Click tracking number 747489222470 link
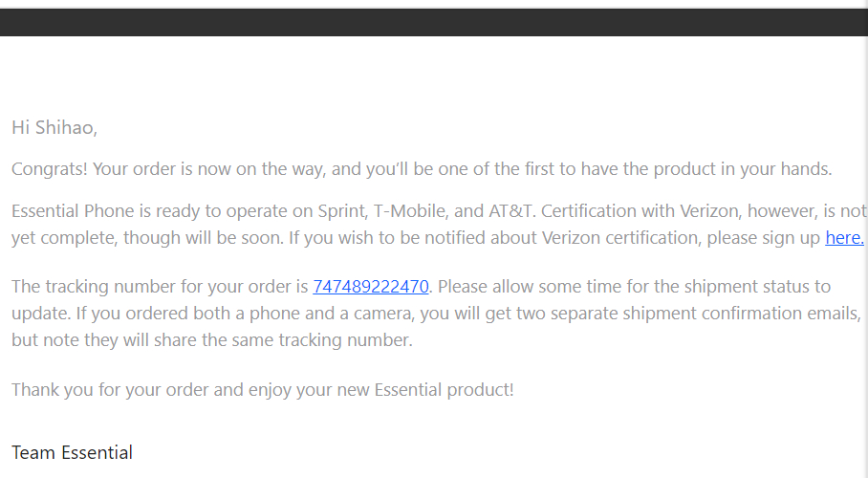 pyautogui.click(x=370, y=286)
